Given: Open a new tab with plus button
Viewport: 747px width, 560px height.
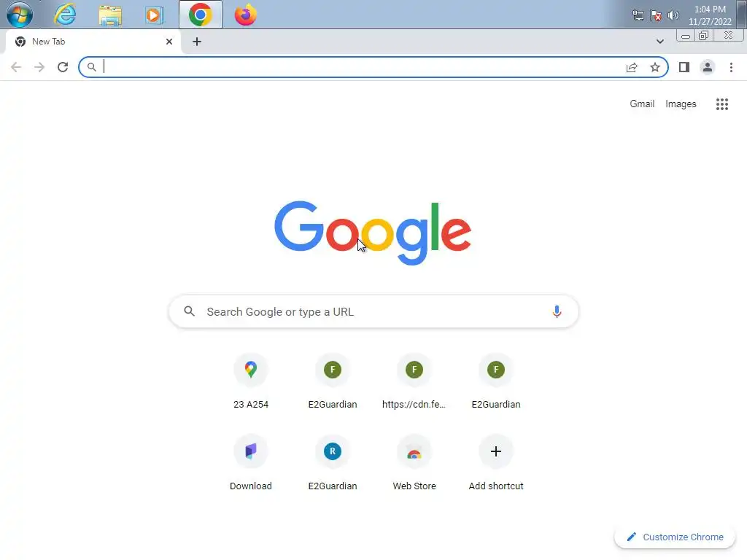Looking at the screenshot, I should 197,42.
